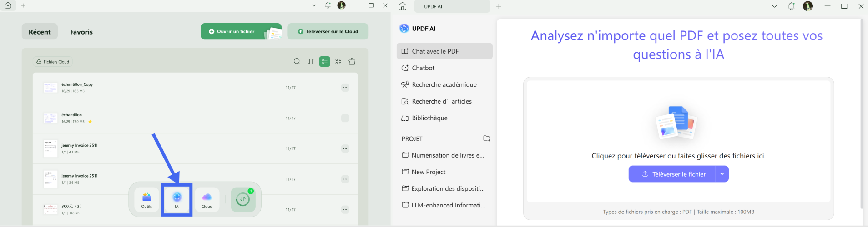Select jeremy Invoice 2511 3.6 MB row name
The image size is (868, 227).
80,176
